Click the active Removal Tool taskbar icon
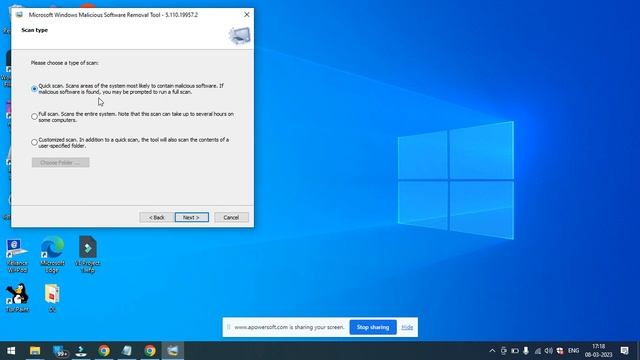Screen dimensions: 640x360 tap(173, 351)
